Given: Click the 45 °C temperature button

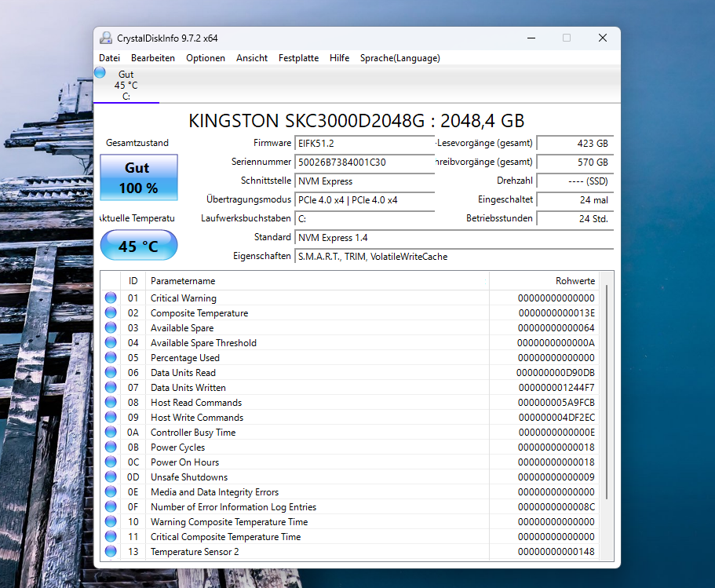Looking at the screenshot, I should coord(139,246).
